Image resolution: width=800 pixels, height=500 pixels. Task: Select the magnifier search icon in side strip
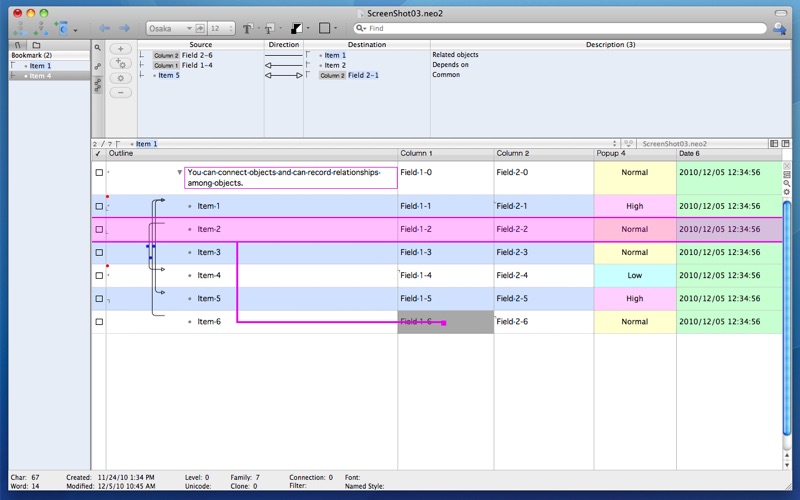98,47
